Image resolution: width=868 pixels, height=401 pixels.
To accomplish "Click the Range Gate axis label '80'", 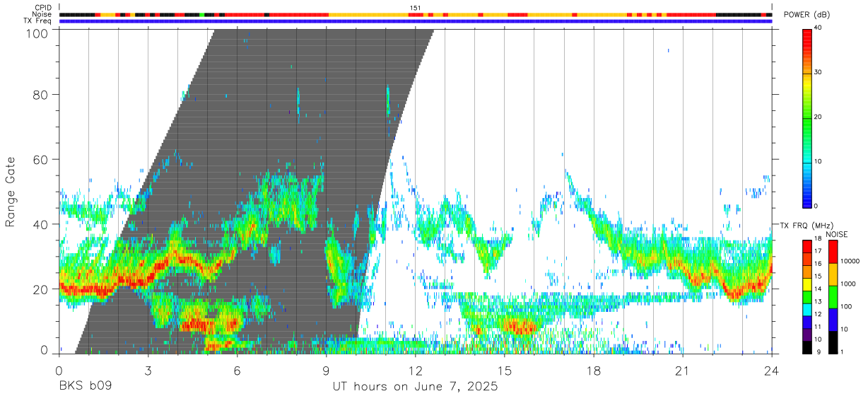I will (x=42, y=94).
